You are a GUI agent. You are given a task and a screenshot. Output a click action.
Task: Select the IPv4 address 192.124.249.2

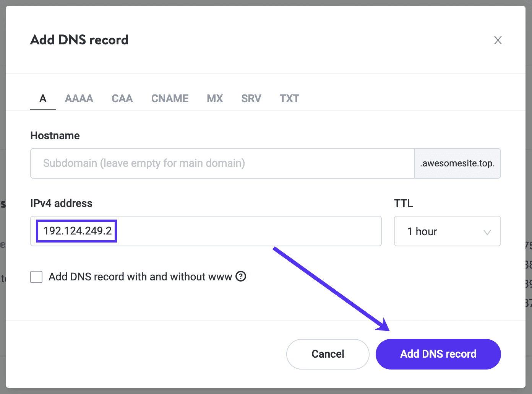coord(76,231)
